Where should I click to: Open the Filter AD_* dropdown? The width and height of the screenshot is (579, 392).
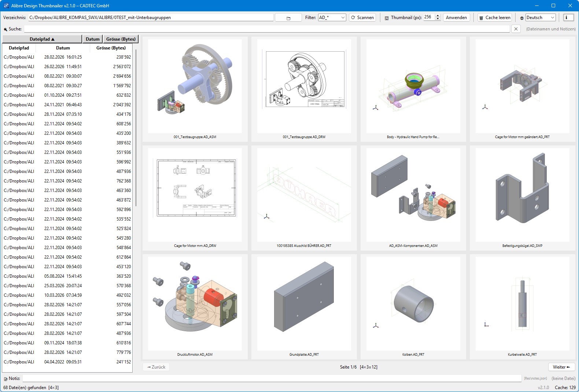(x=332, y=18)
